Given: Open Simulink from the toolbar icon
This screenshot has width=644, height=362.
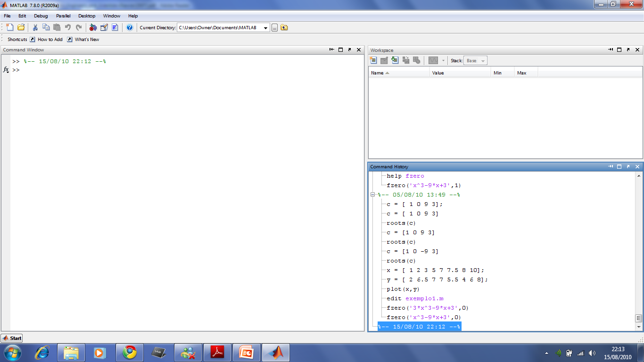Looking at the screenshot, I should [x=93, y=27].
